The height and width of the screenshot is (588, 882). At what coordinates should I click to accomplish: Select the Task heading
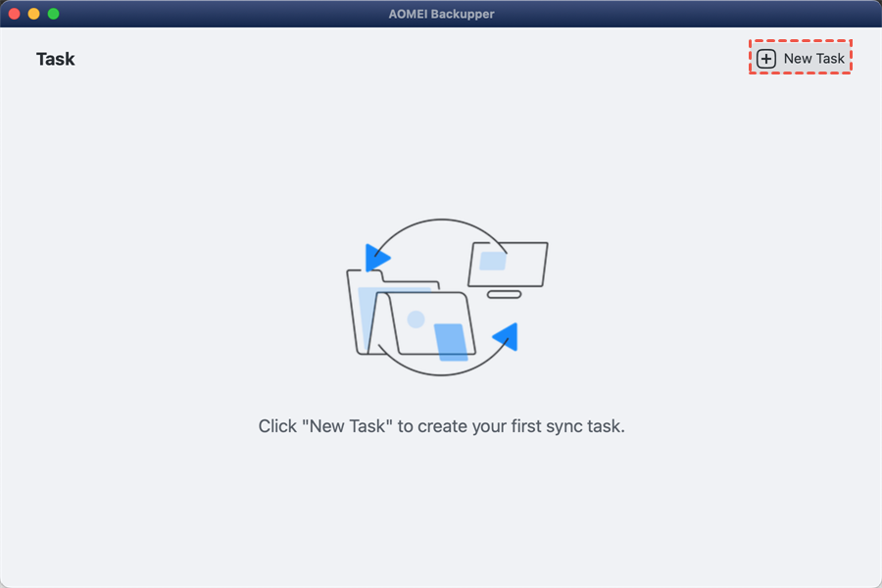point(55,59)
